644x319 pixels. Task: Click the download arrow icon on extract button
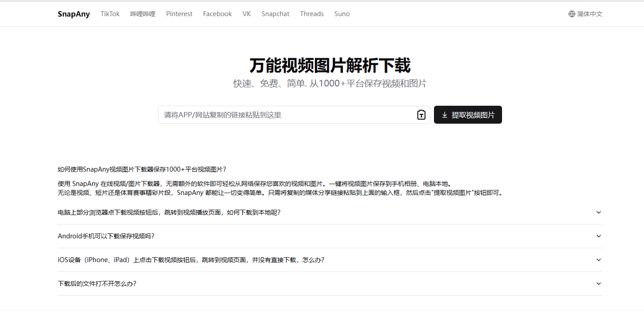coord(445,115)
